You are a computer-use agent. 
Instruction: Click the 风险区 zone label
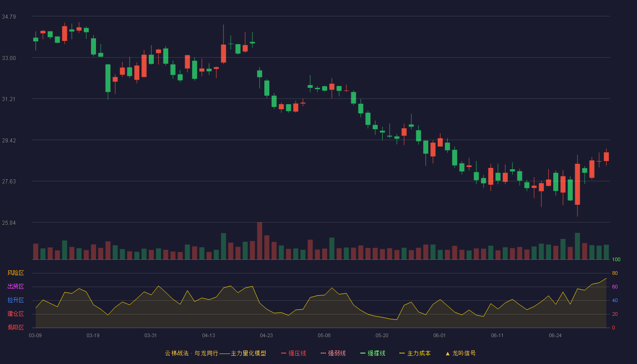tap(15, 273)
